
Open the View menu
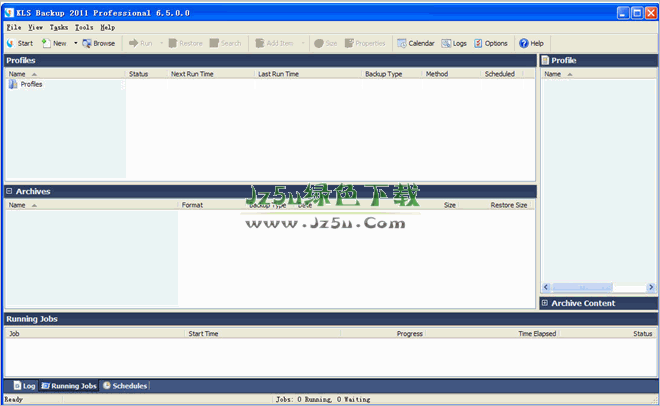35,27
